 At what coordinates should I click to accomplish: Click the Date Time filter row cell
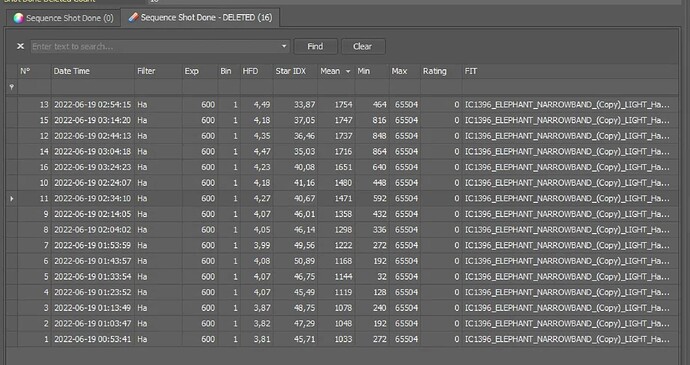point(92,87)
